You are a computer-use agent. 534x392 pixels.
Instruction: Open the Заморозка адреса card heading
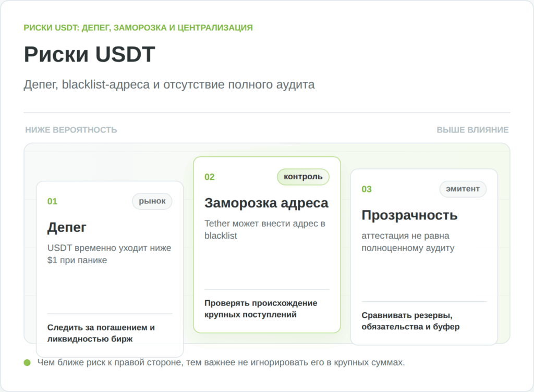[x=266, y=203]
